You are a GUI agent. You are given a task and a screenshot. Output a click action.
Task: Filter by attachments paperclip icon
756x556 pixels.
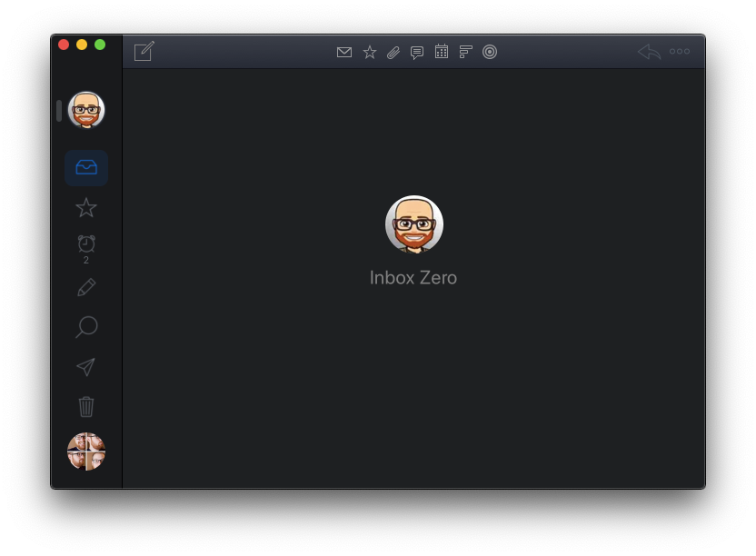pos(393,52)
